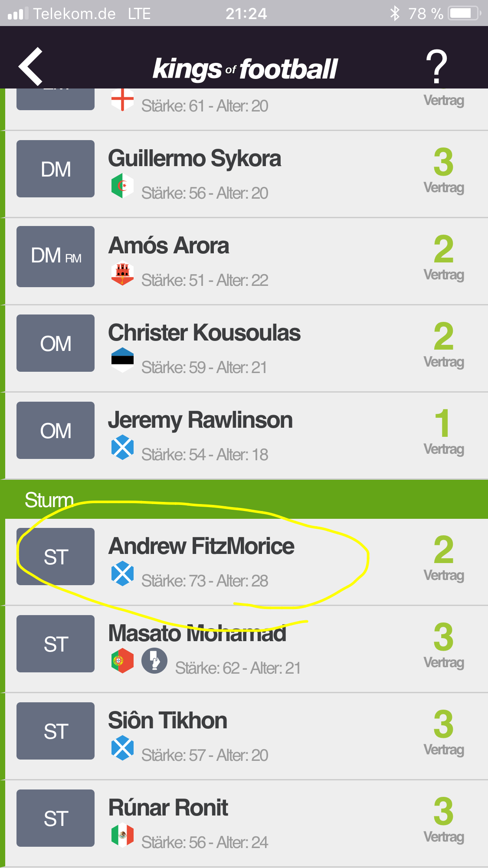The image size is (488, 868).
Task: Select ST badge for Andrew FitzMorice
Action: [56, 557]
